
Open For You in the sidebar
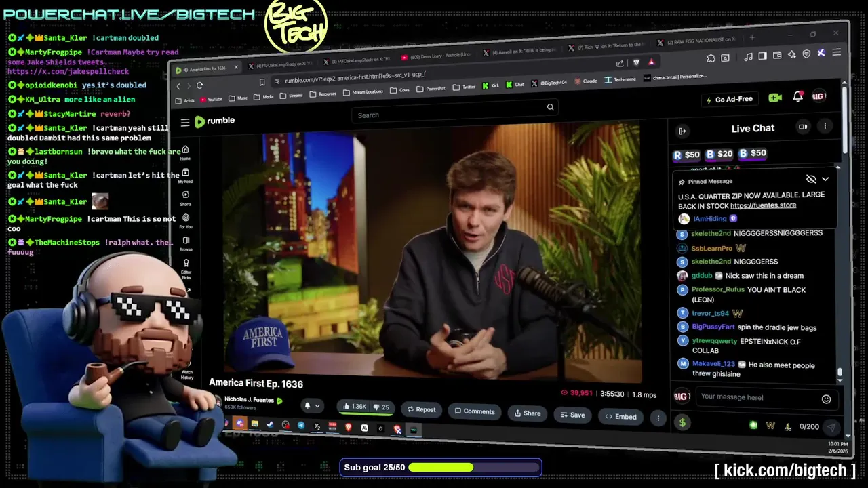(x=186, y=222)
